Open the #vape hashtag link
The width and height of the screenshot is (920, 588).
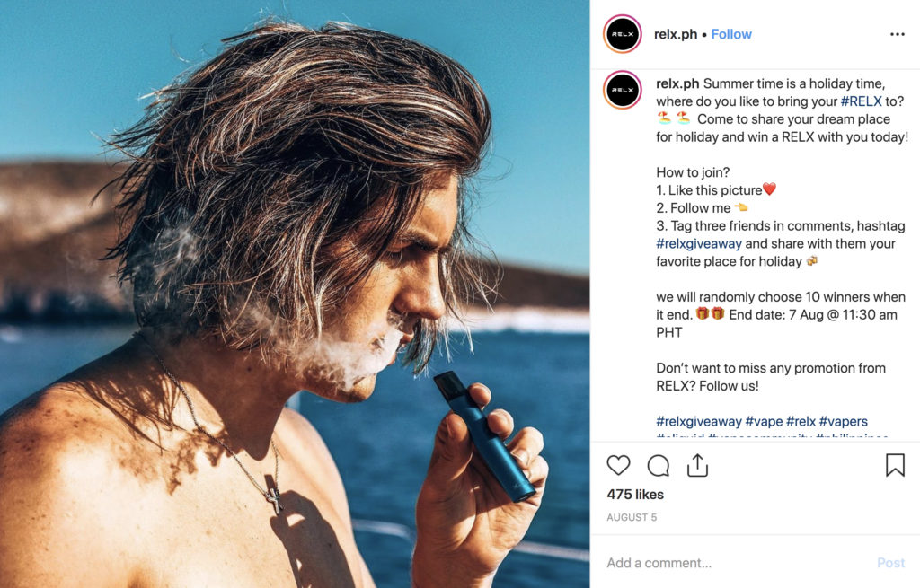coord(764,422)
